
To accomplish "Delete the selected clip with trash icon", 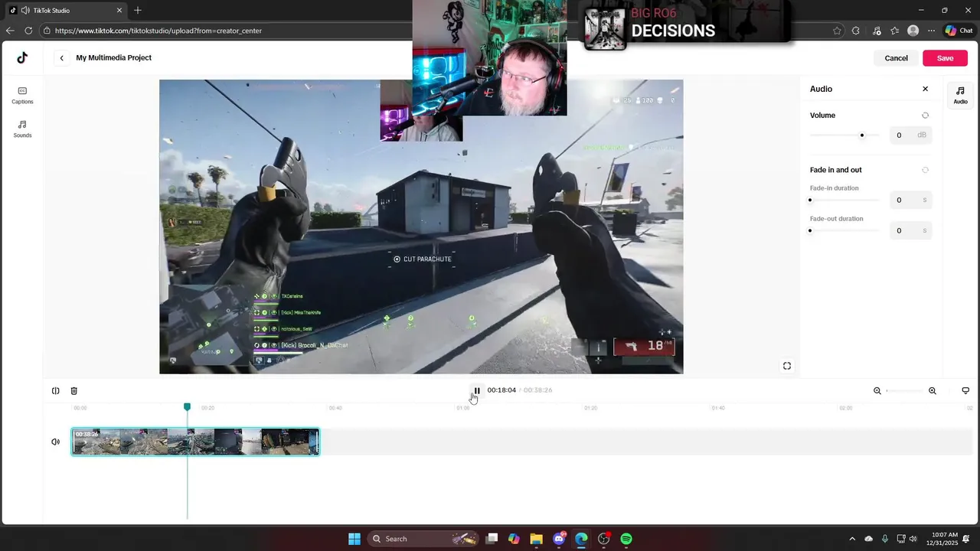I will tap(74, 391).
